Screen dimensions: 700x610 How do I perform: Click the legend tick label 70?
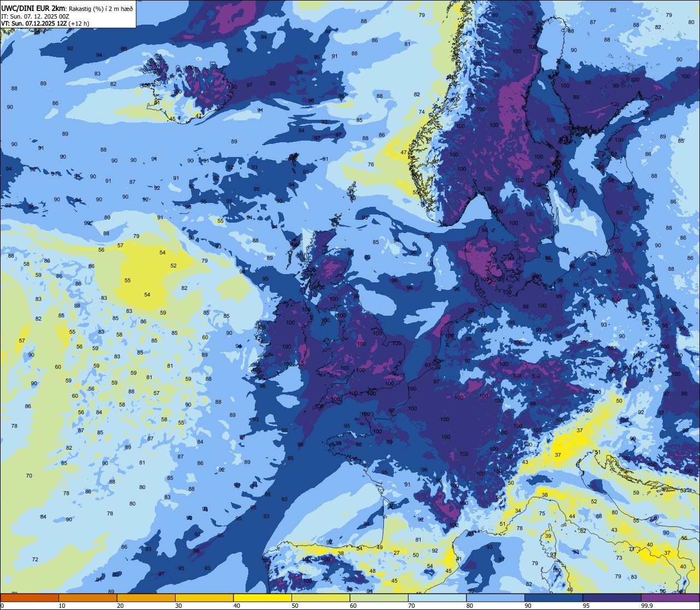411,606
